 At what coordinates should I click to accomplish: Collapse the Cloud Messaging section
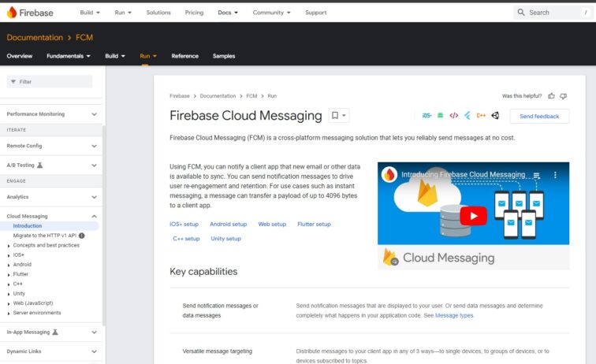click(94, 216)
